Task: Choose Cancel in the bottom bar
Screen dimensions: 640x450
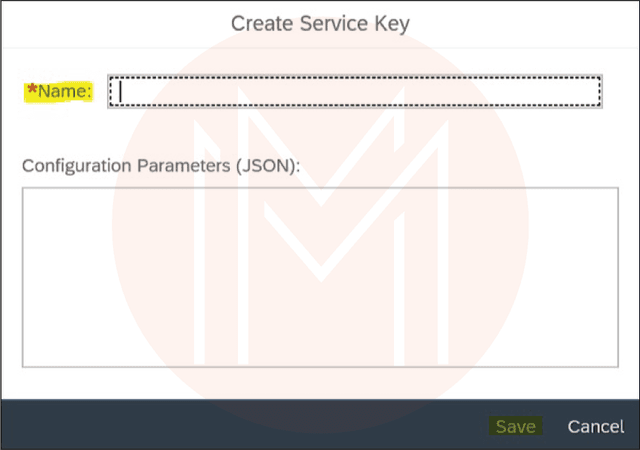Action: 595,426
